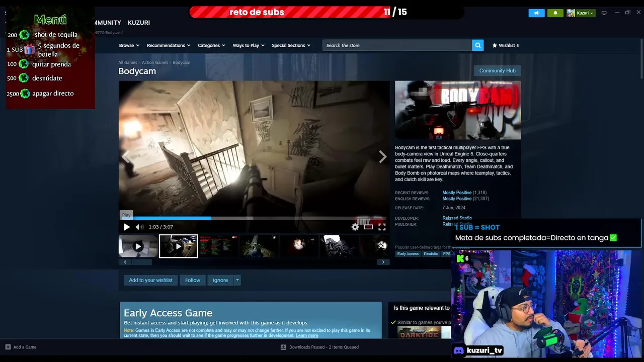Screen dimensions: 644x362
Task: Select dark forest tree screenshot thumbnail
Action: pos(259,246)
